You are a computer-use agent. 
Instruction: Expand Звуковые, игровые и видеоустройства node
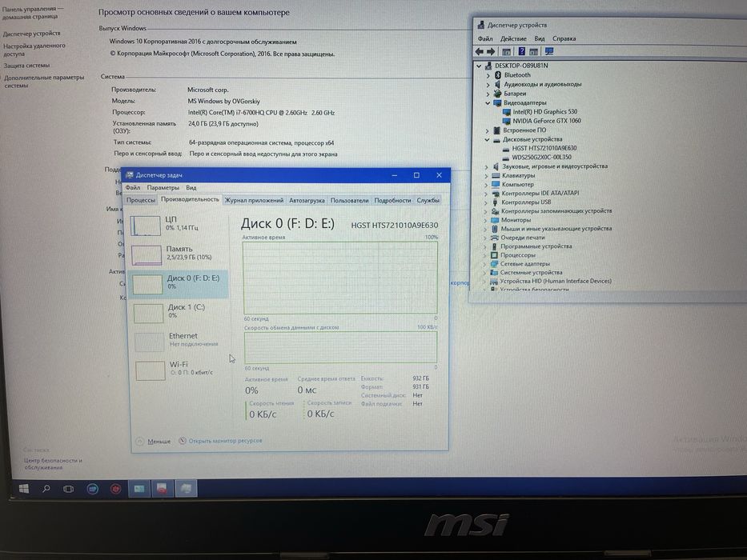tap(487, 166)
